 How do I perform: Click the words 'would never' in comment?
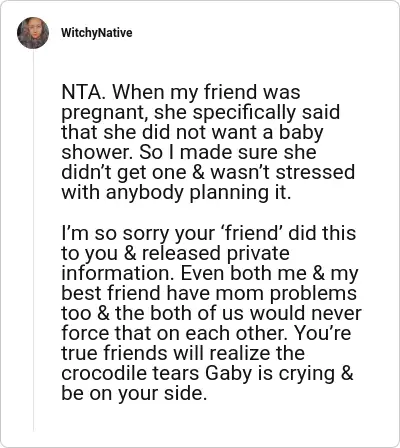click(306, 313)
